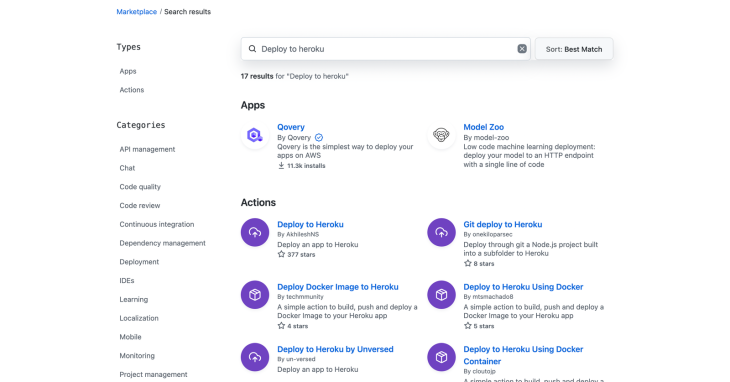Click the Deploy Docker Image to Heroku box icon
This screenshot has height=382, width=730.
pyautogui.click(x=255, y=295)
